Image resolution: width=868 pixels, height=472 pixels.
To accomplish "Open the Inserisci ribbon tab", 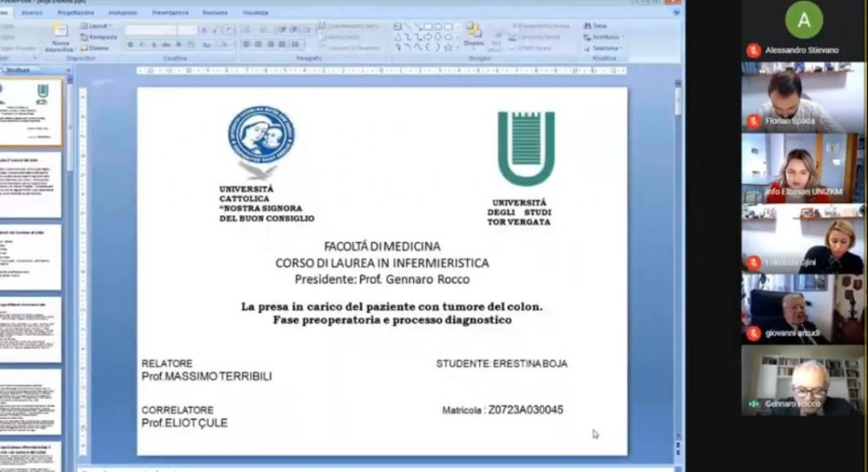I will [32, 12].
